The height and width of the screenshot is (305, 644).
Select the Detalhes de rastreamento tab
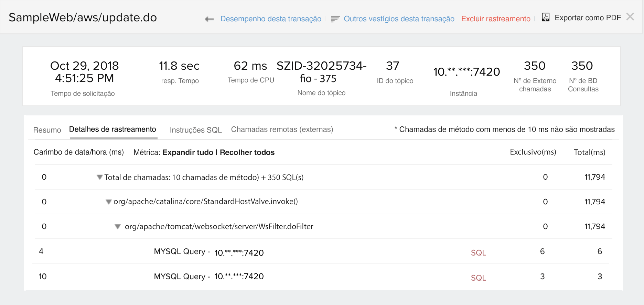[112, 129]
